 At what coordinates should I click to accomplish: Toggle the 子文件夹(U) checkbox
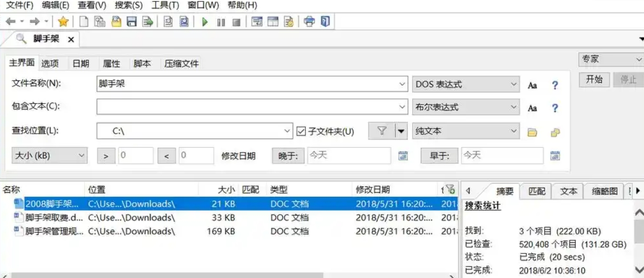coord(301,131)
